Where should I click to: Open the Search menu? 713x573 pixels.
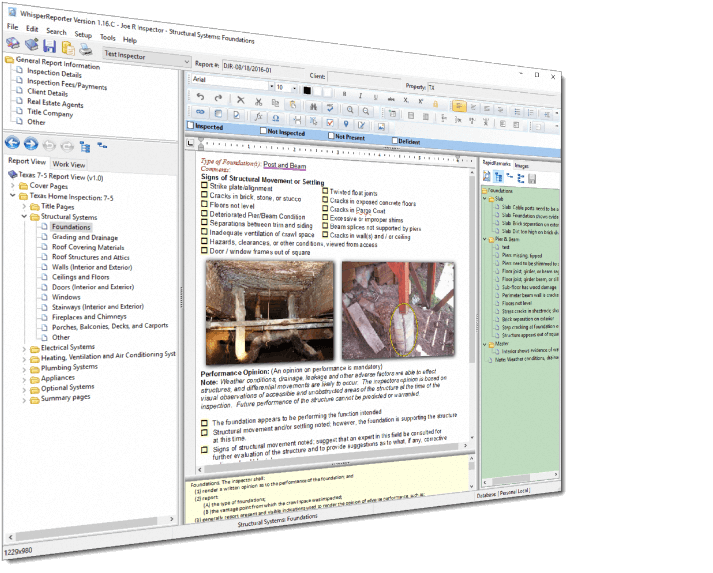point(56,31)
